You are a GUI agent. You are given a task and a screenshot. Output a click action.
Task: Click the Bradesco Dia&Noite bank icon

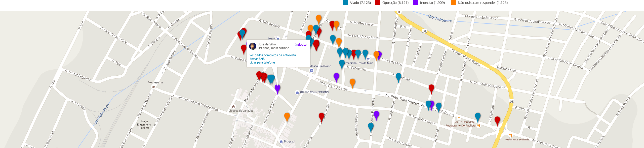[x=311, y=70]
